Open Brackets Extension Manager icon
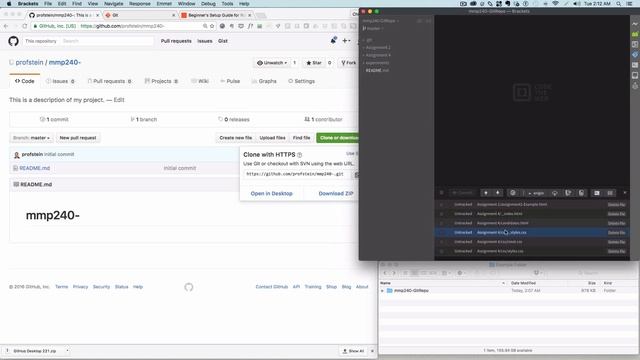Screen dimensions: 640x360 tap(635, 34)
